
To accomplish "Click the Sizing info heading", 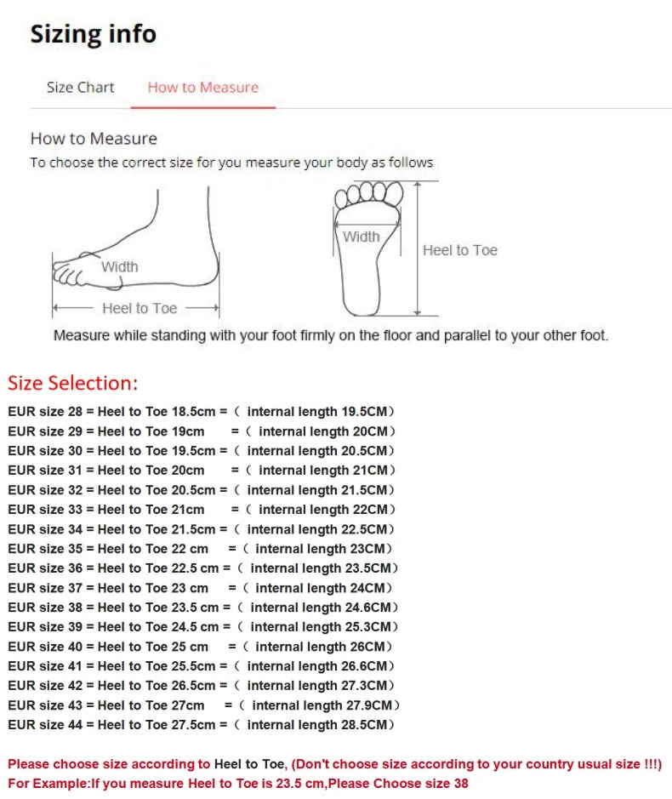I will coord(94,34).
